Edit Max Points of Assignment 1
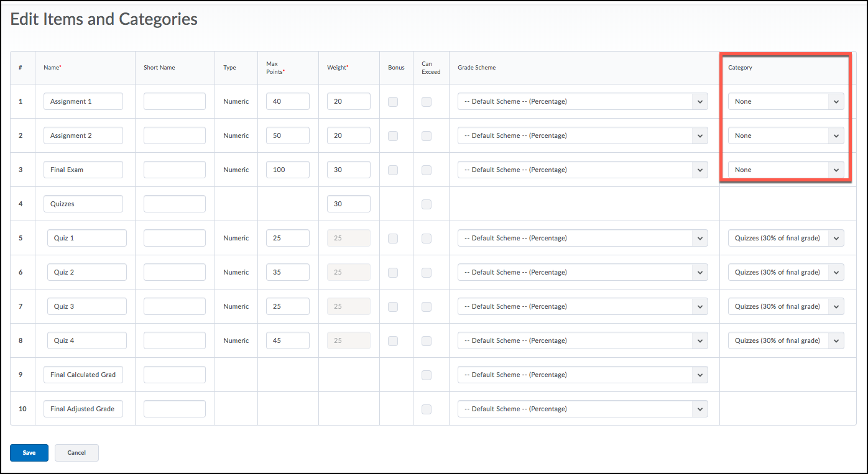The width and height of the screenshot is (868, 474). (288, 101)
